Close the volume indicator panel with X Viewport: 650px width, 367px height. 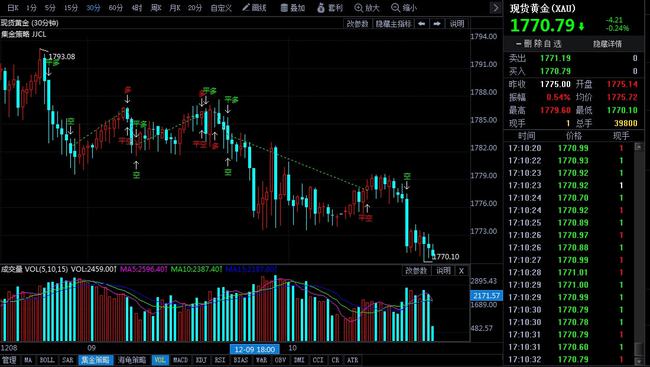pyautogui.click(x=461, y=271)
